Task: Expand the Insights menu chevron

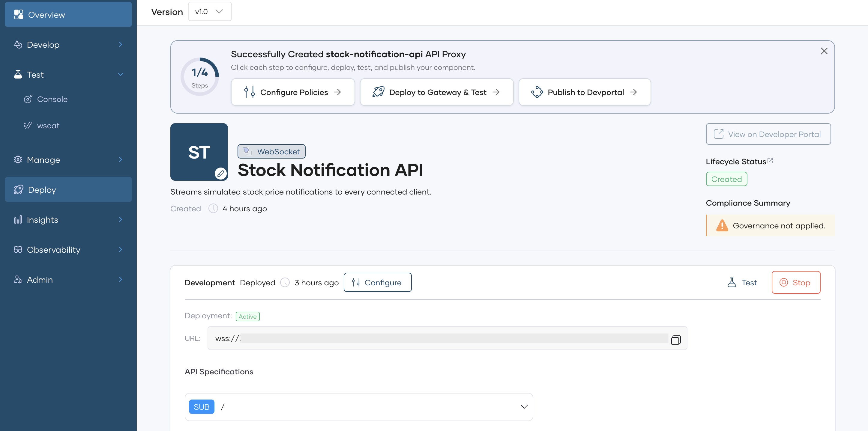Action: [x=120, y=219]
